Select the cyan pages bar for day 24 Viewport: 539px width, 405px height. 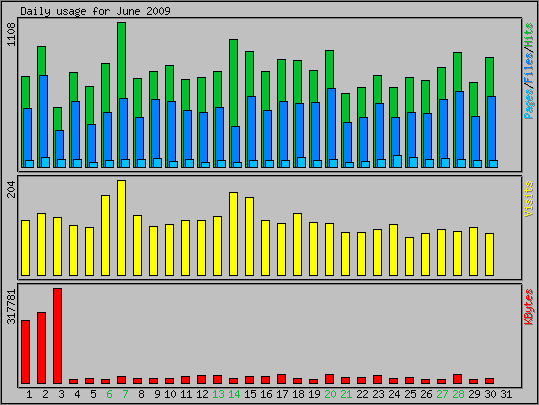(x=397, y=162)
